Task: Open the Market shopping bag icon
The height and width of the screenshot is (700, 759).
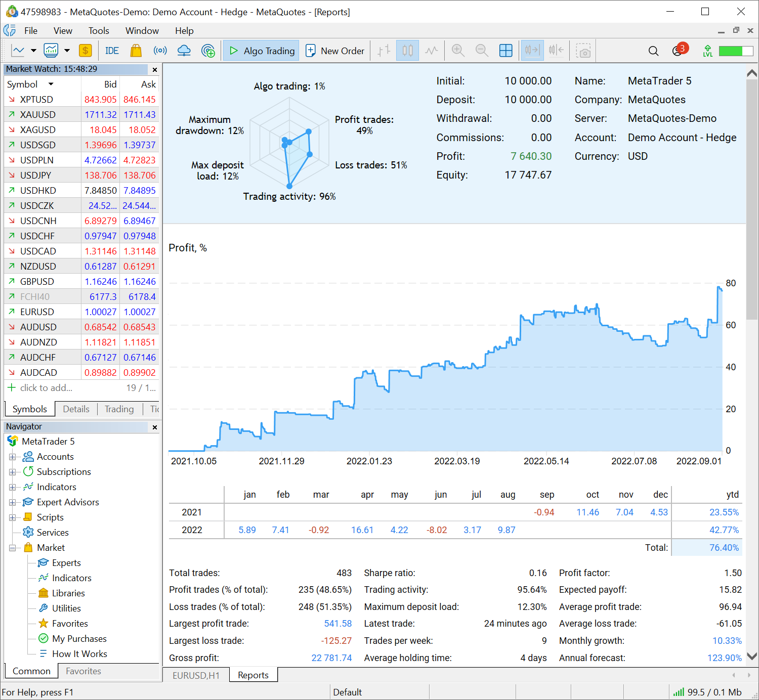Action: (136, 51)
